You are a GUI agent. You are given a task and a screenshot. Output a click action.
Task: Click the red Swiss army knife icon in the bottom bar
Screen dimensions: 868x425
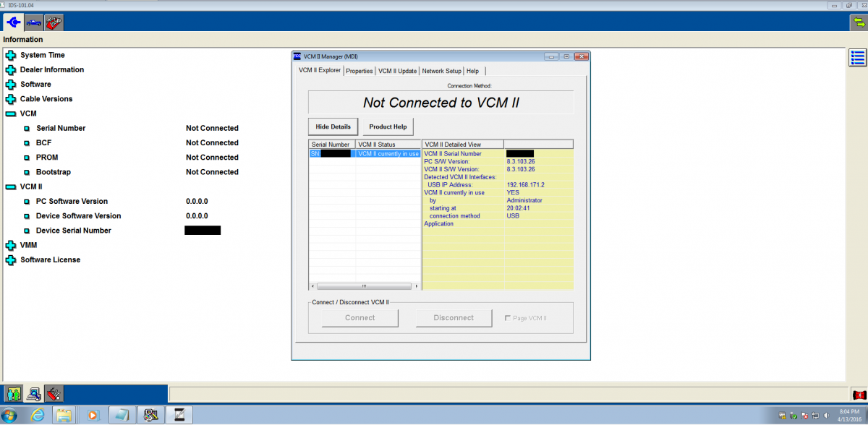[54, 394]
